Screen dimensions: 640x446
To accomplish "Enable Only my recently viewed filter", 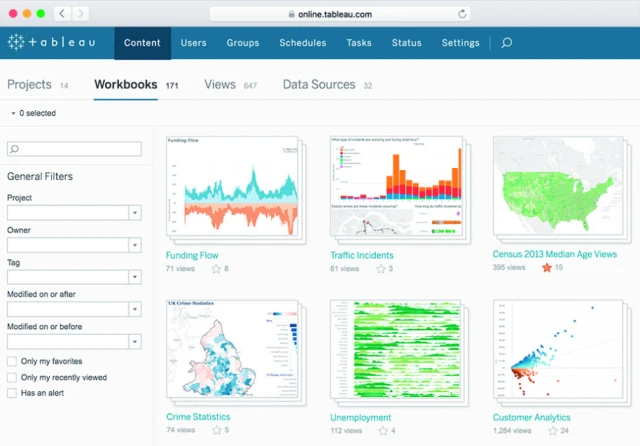I will point(12,377).
